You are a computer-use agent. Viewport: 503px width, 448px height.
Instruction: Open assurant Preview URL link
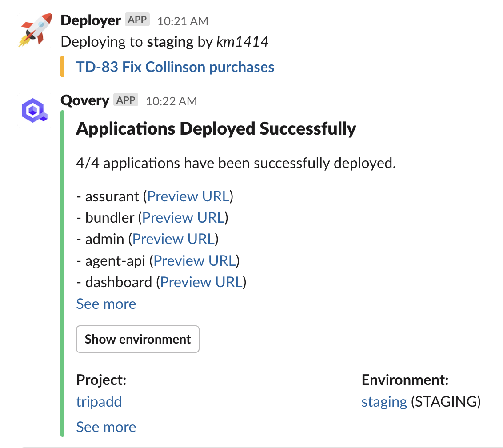pyautogui.click(x=188, y=196)
